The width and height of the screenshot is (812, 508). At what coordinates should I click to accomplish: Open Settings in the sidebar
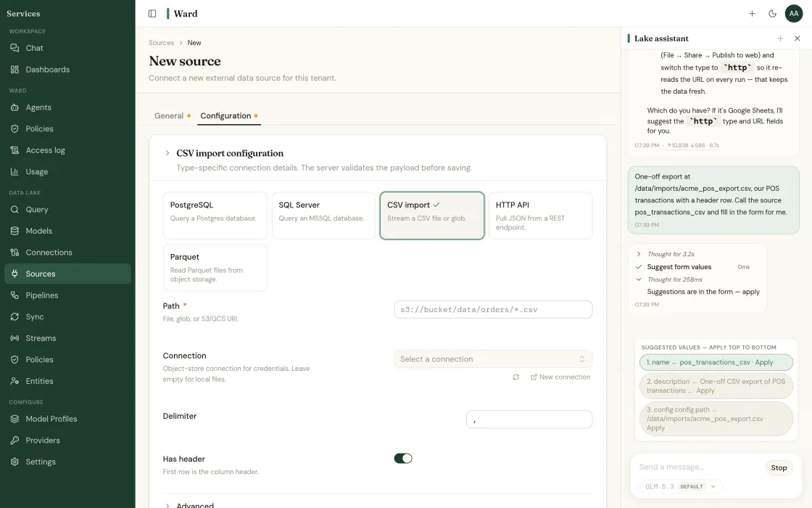tap(67, 462)
